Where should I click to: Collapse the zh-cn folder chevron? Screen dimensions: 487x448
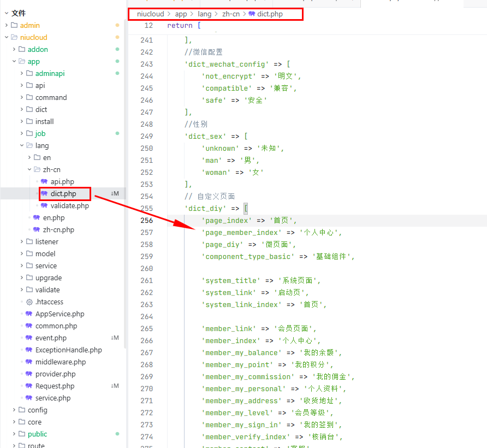coord(29,170)
